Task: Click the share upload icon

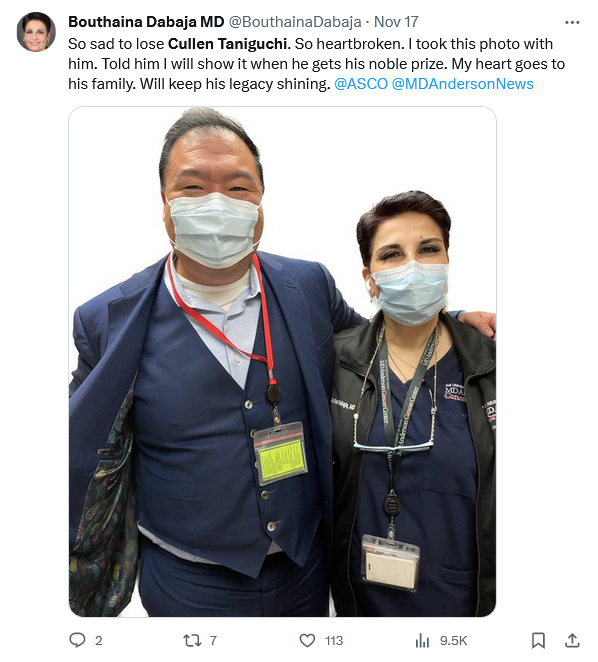Action: 572,640
